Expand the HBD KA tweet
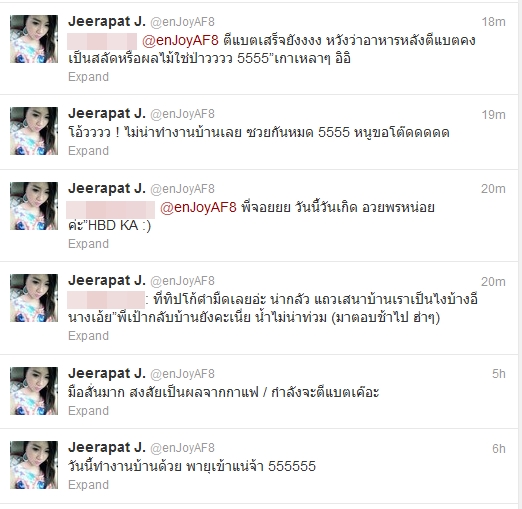 [x=88, y=244]
